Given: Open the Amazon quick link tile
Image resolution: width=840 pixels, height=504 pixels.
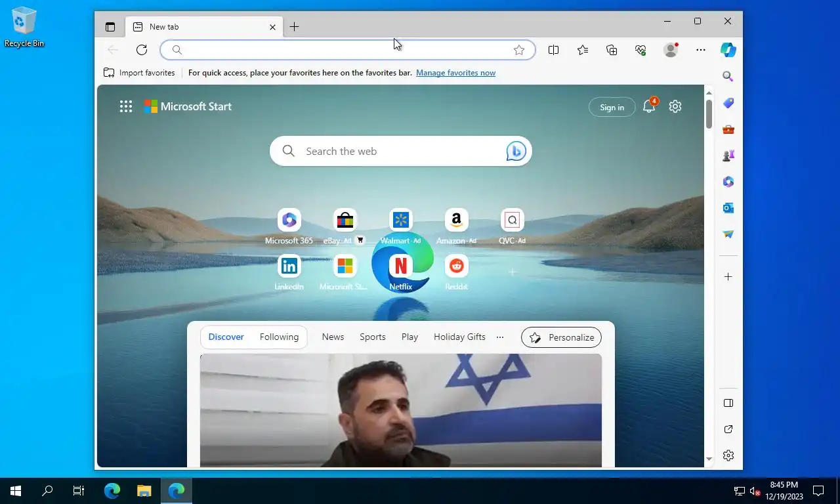Looking at the screenshot, I should click(456, 227).
